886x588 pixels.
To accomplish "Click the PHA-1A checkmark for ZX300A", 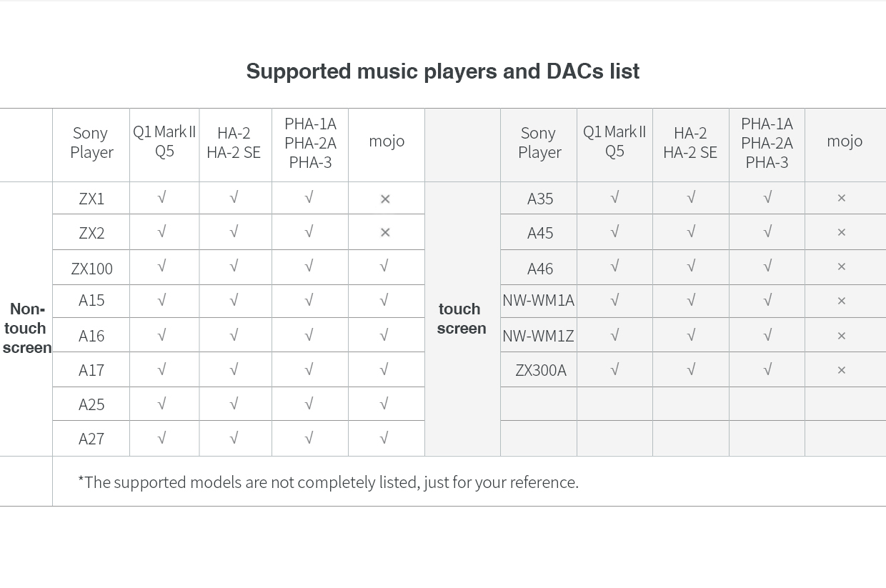I will 767,369.
